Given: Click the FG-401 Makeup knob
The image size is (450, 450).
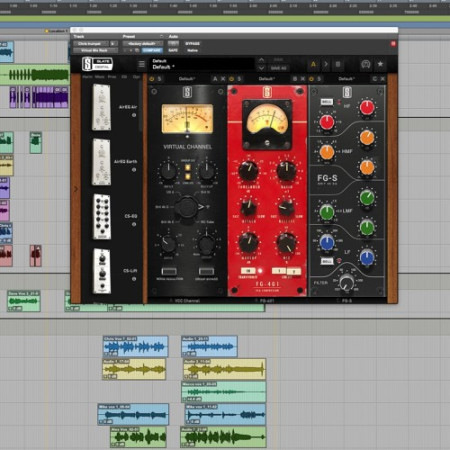Looking at the screenshot, I should (x=248, y=243).
